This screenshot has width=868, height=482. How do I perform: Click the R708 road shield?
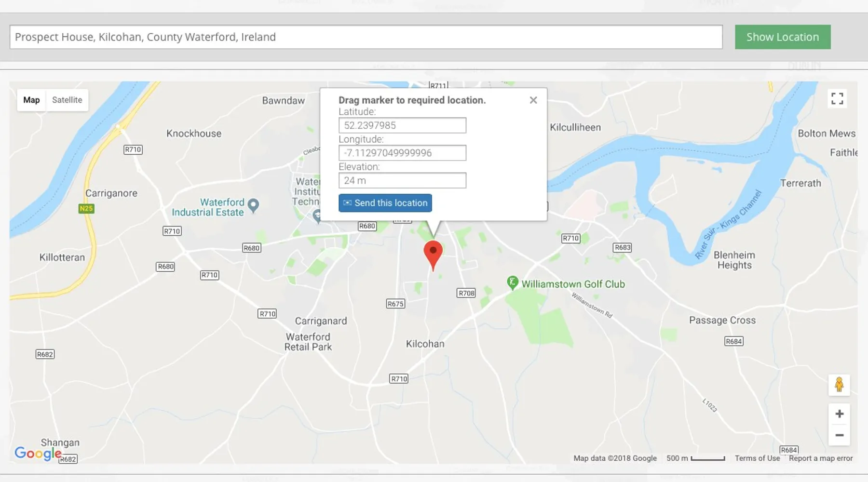pos(466,293)
